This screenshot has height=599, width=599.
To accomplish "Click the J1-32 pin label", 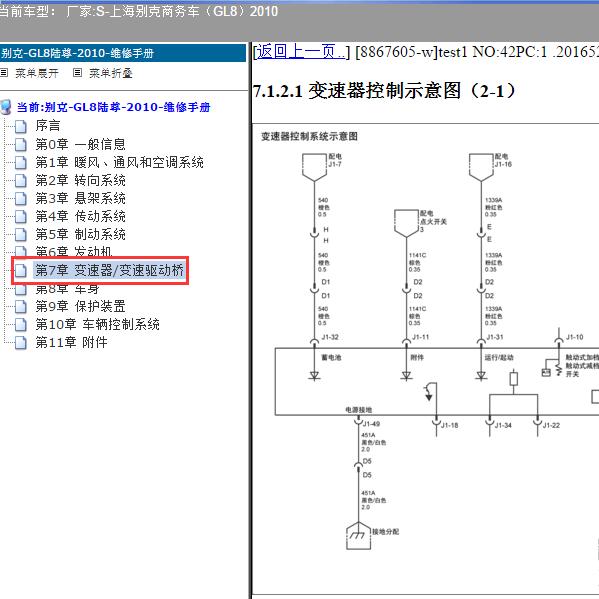I will (x=330, y=337).
